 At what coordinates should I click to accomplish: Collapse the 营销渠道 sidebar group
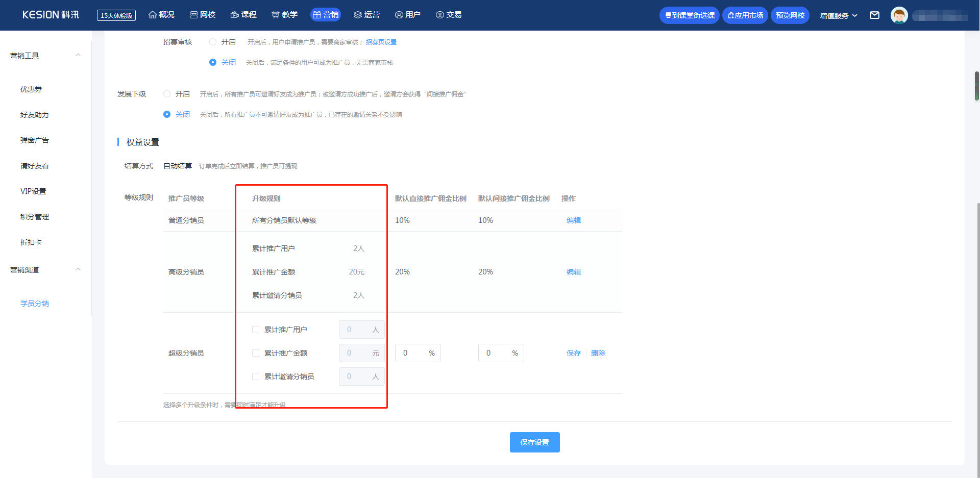pos(78,269)
